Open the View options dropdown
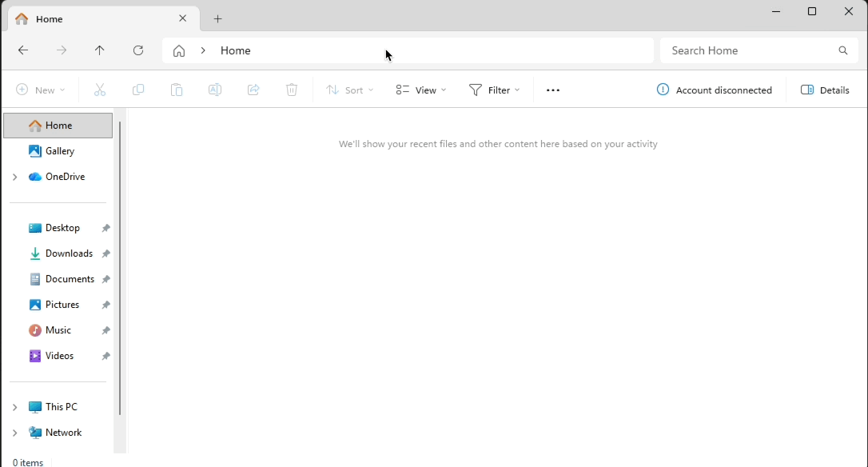This screenshot has height=467, width=868. (420, 90)
